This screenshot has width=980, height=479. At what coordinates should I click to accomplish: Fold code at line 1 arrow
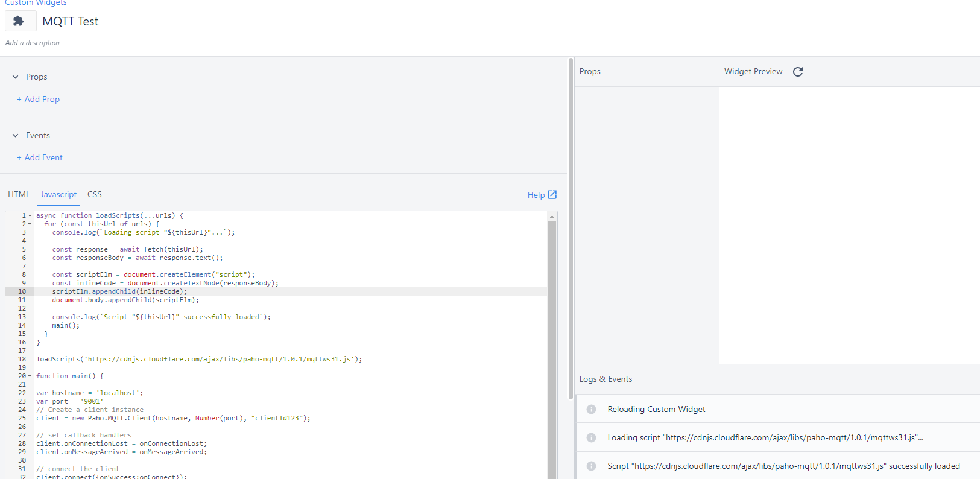(x=30, y=216)
